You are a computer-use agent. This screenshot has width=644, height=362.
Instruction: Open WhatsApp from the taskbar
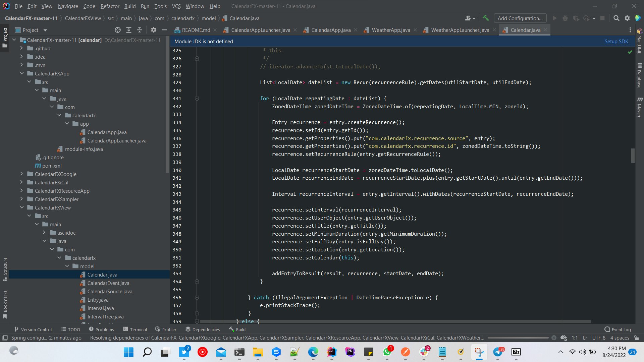point(387,352)
